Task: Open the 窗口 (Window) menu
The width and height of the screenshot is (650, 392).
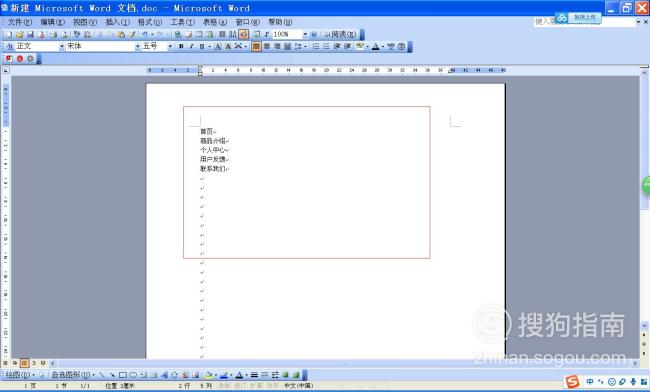Action: coord(248,22)
